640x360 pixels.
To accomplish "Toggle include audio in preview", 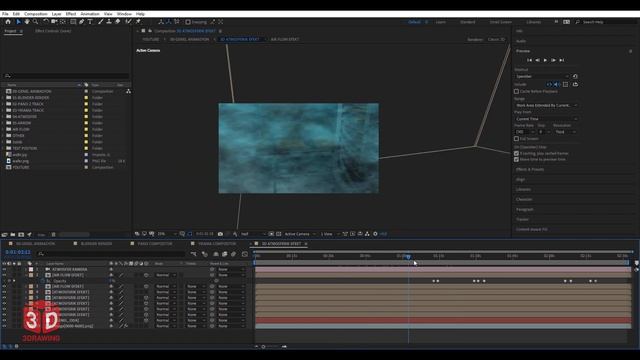I will (557, 84).
